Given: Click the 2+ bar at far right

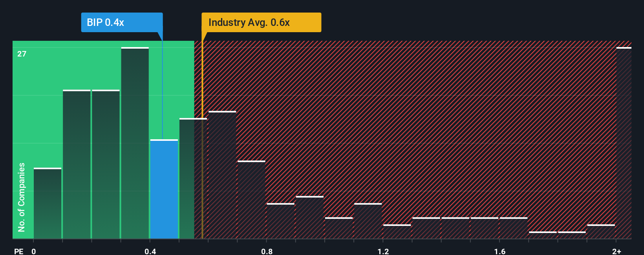Looking at the screenshot, I should point(624,143).
